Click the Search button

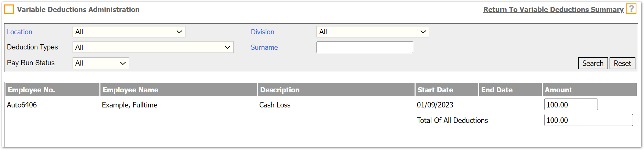tap(592, 64)
